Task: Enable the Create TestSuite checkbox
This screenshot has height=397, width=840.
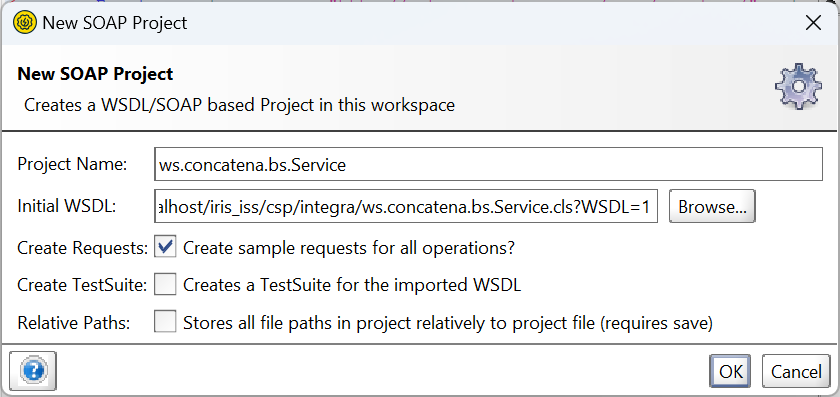Action: (x=165, y=285)
